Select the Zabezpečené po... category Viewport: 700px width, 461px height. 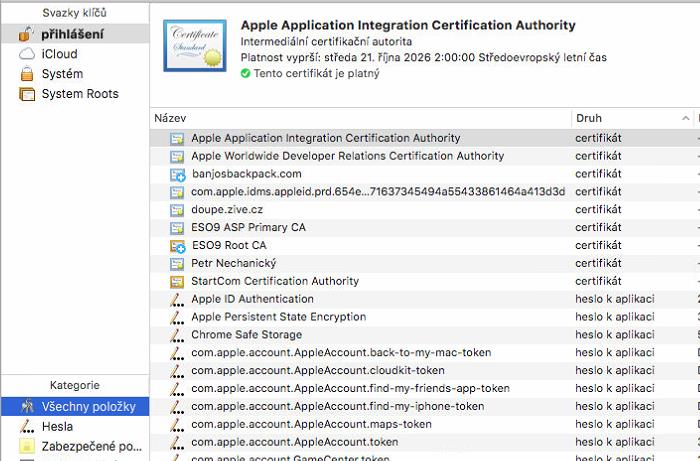tap(75, 446)
